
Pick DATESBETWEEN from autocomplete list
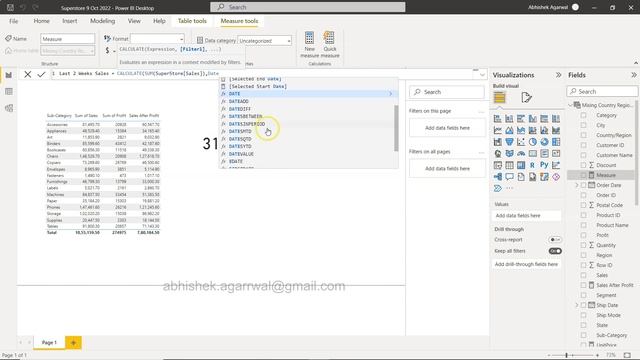pos(308,116)
